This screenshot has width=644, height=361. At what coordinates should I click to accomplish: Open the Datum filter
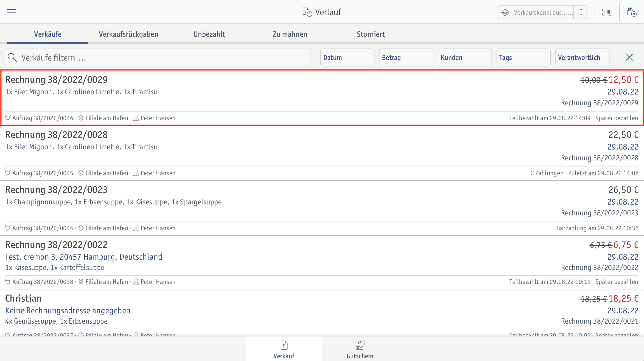coord(347,58)
